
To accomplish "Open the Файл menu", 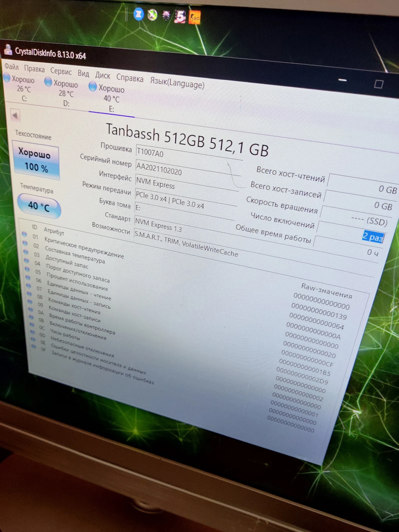I will (x=12, y=67).
